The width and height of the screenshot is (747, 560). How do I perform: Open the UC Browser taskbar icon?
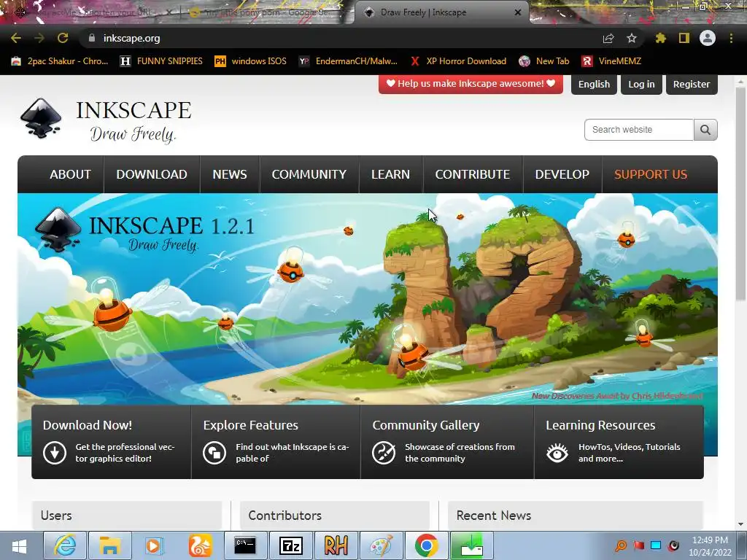point(200,545)
